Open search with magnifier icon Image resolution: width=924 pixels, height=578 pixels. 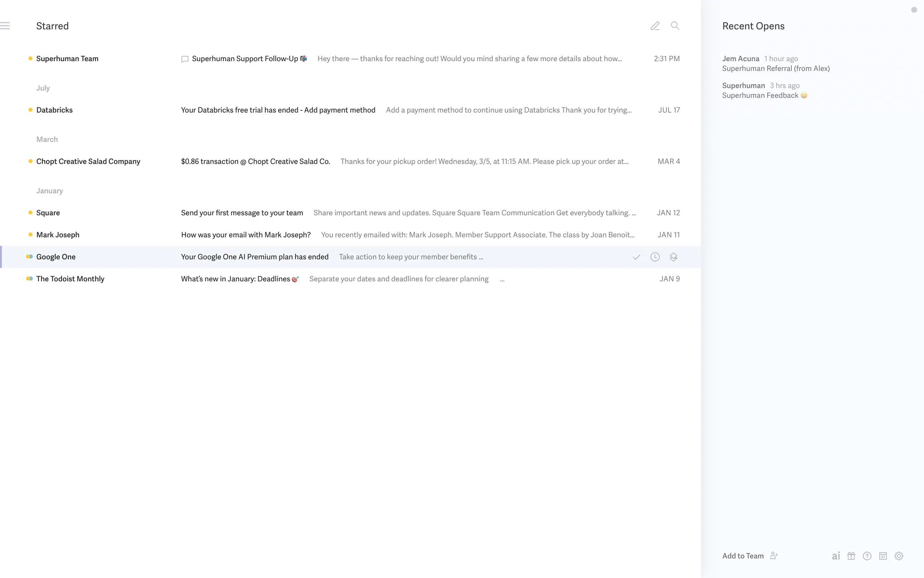click(x=675, y=26)
